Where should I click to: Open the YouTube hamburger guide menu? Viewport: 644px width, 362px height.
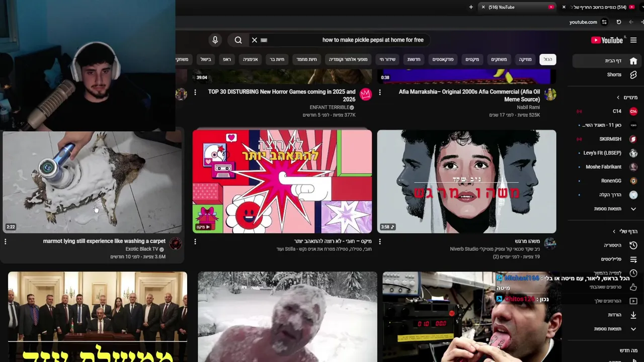click(633, 40)
